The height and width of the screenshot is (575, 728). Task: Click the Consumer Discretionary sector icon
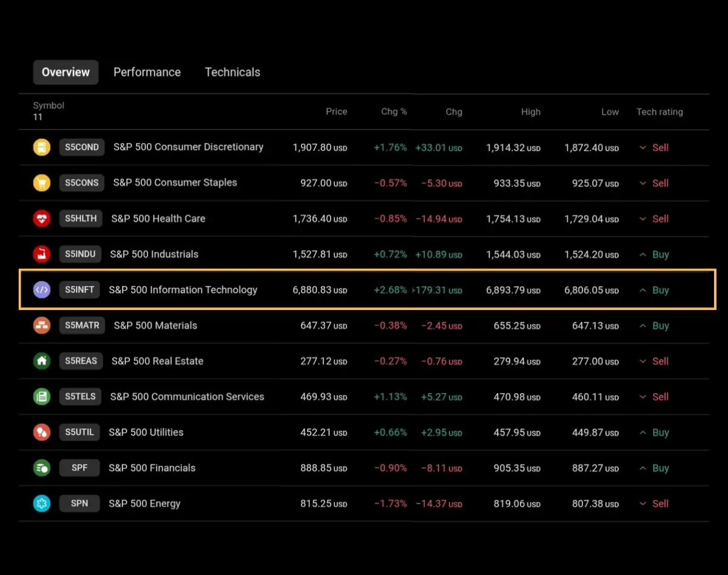pos(42,147)
